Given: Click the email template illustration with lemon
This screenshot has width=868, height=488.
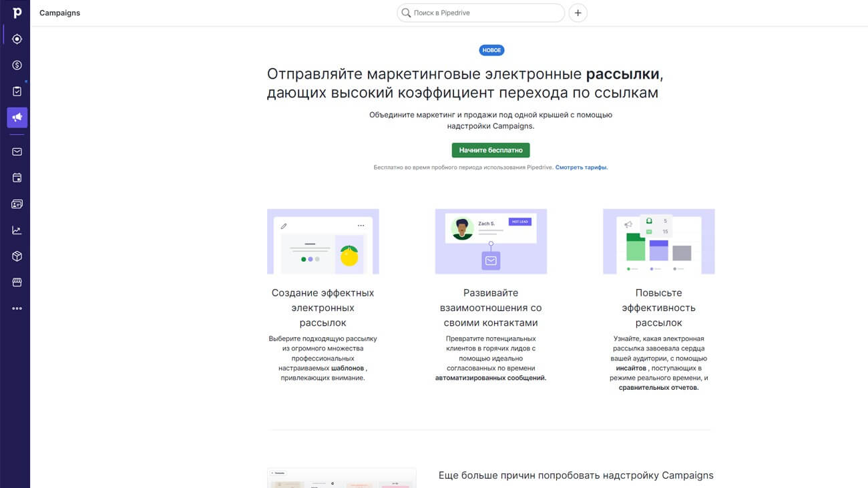Looking at the screenshot, I should 322,242.
